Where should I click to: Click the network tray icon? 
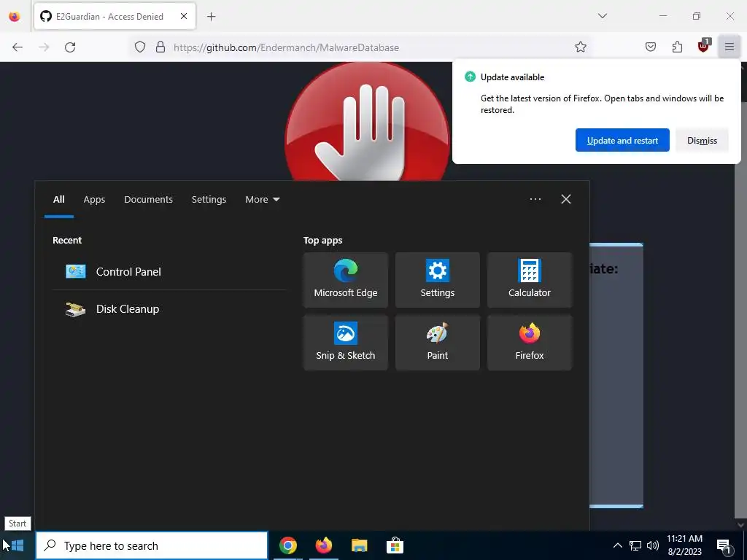click(635, 545)
